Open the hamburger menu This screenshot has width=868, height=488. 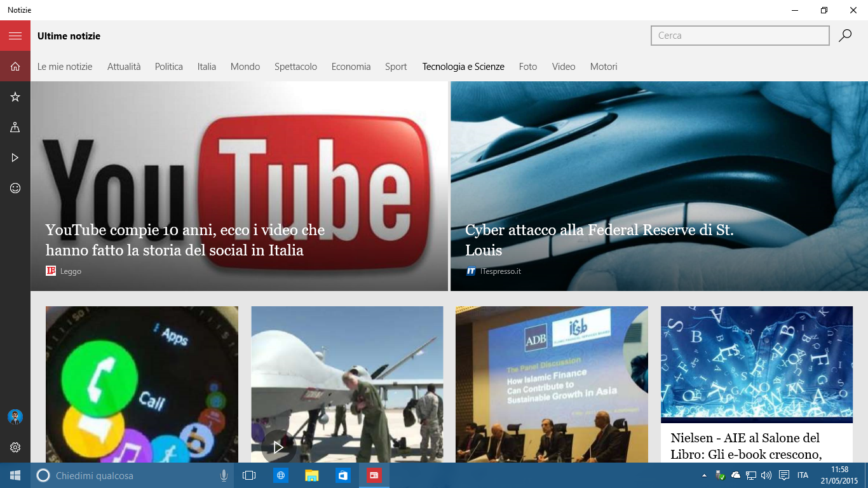pos(15,36)
